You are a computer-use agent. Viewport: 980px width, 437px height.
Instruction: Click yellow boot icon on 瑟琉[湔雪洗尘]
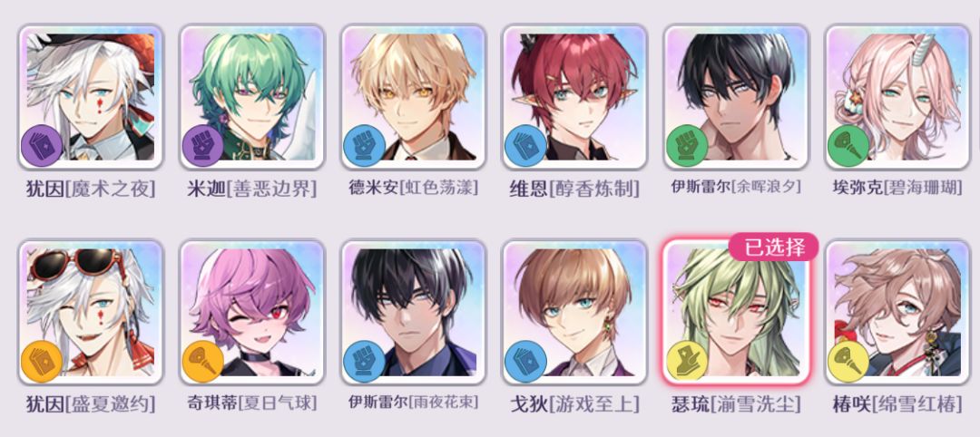687,362
